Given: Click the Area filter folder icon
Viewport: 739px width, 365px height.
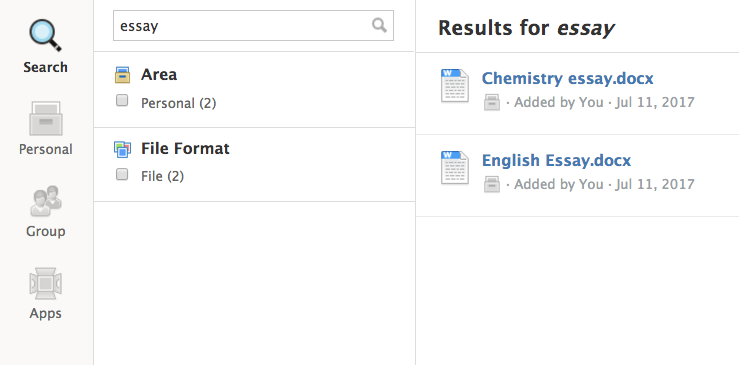Looking at the screenshot, I should pos(122,75).
